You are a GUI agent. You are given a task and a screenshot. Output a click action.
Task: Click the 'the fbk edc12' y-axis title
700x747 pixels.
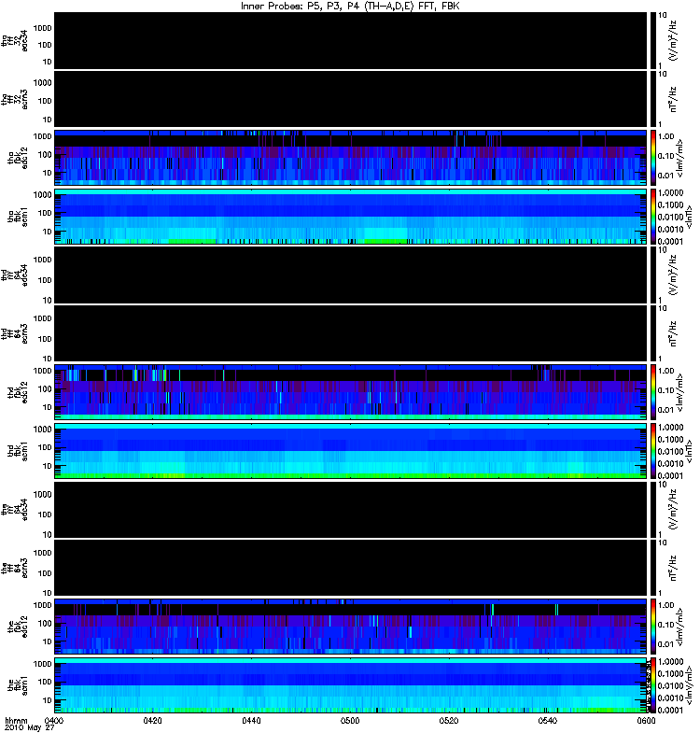[19, 627]
